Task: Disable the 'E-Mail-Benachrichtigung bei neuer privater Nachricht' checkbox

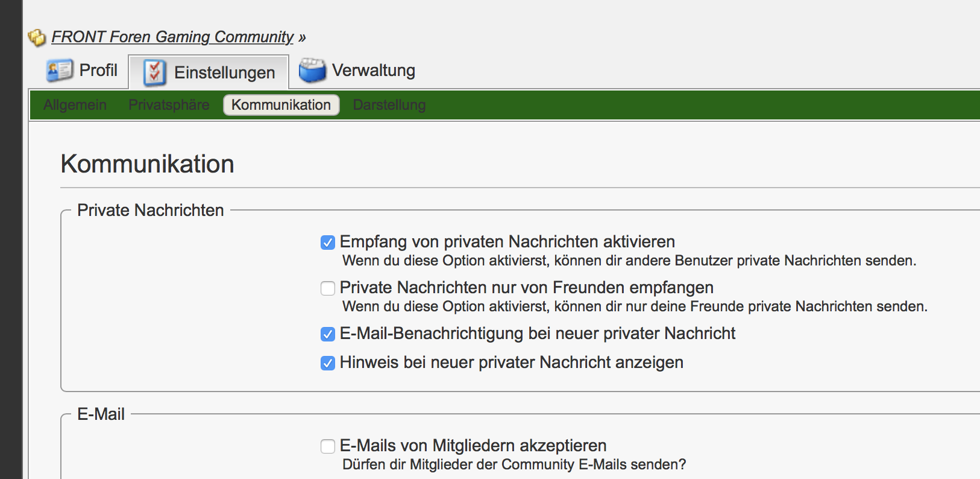Action: pos(328,334)
